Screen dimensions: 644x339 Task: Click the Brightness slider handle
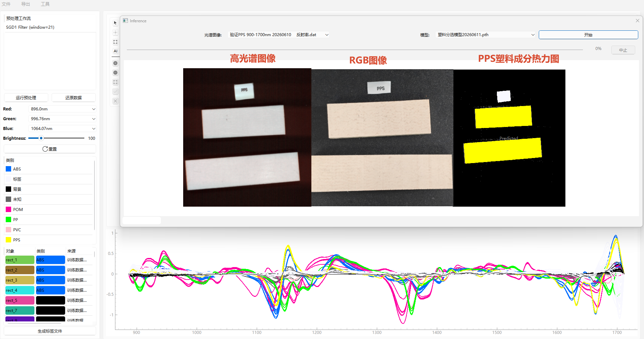coord(41,138)
